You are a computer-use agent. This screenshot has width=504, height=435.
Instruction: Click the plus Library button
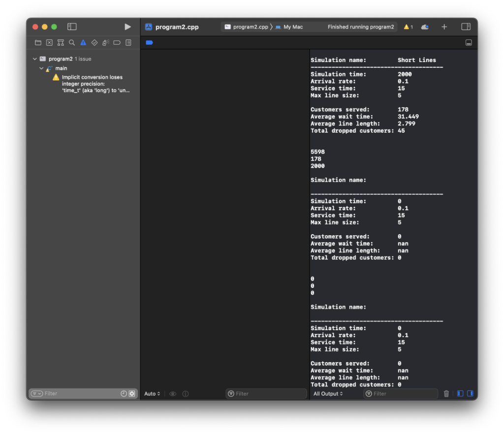click(x=444, y=27)
